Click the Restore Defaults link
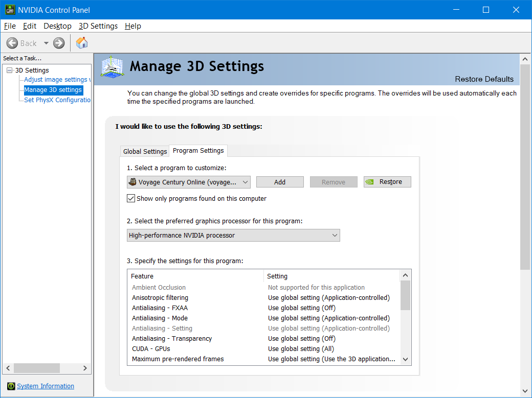 484,79
